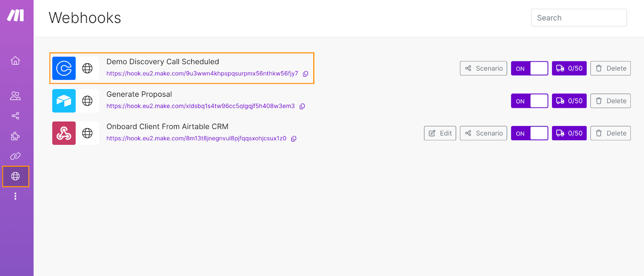
Task: Open the Team users sidebar icon
Action: [15, 96]
